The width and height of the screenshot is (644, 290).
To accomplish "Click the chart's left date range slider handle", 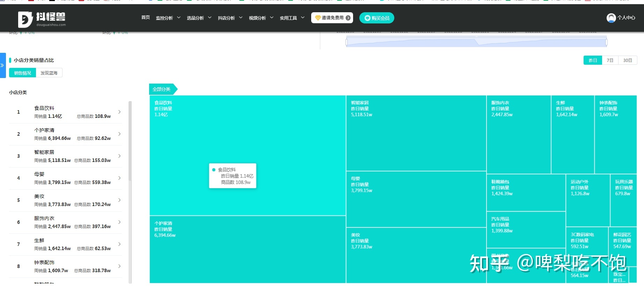I will coord(346,42).
